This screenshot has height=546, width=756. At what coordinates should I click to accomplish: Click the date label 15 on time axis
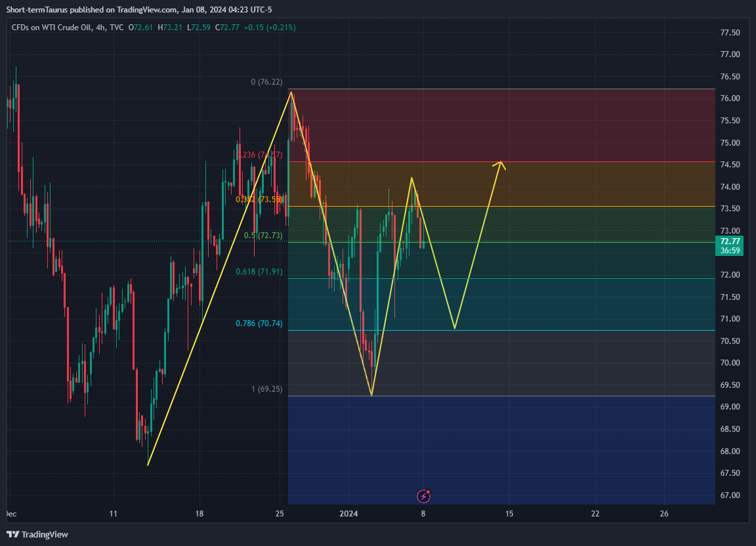(x=509, y=514)
